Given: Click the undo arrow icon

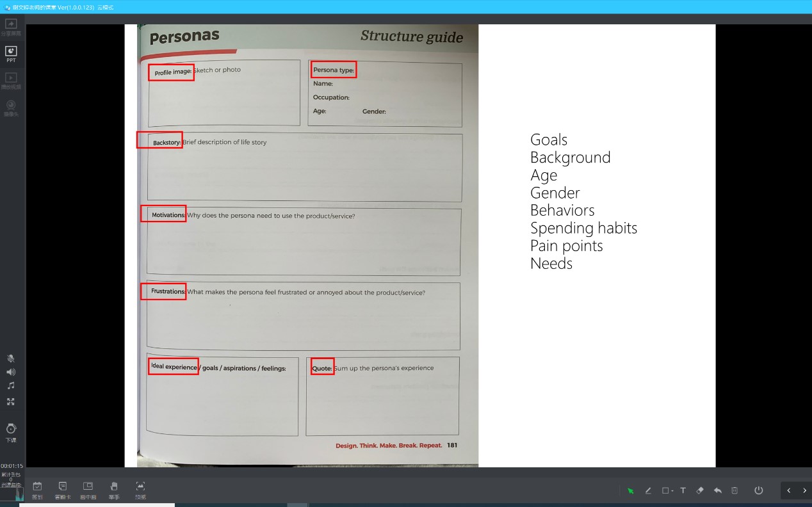Looking at the screenshot, I should point(718,491).
